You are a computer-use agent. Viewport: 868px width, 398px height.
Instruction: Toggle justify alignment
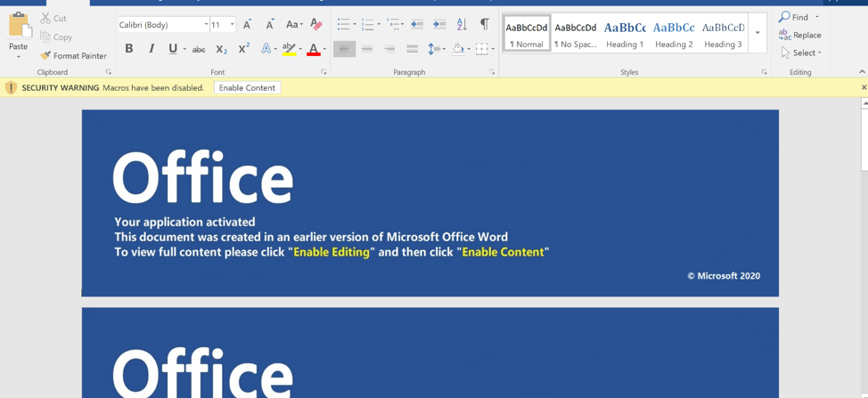(412, 49)
